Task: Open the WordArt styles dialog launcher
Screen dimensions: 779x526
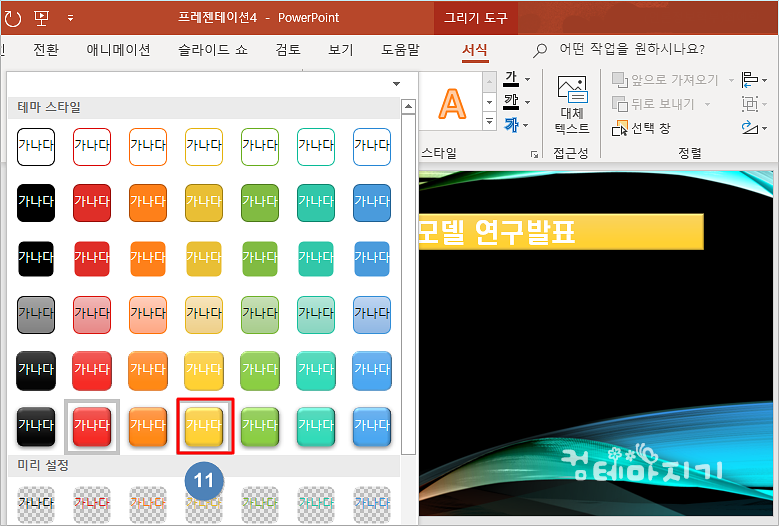Action: pyautogui.click(x=535, y=154)
